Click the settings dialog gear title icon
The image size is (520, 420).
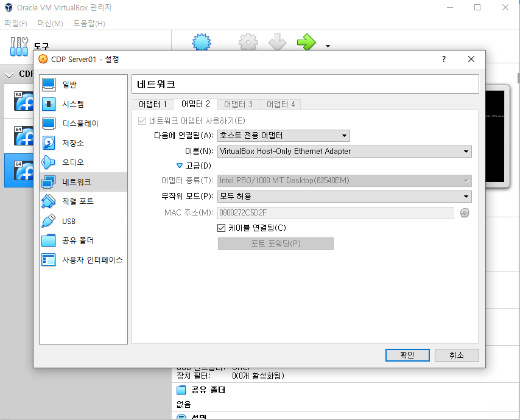[43, 59]
